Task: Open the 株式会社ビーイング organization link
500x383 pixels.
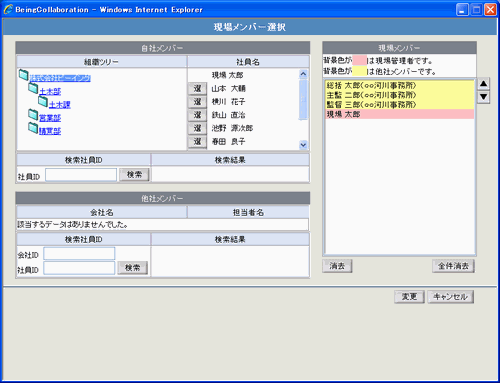Action: pos(60,78)
